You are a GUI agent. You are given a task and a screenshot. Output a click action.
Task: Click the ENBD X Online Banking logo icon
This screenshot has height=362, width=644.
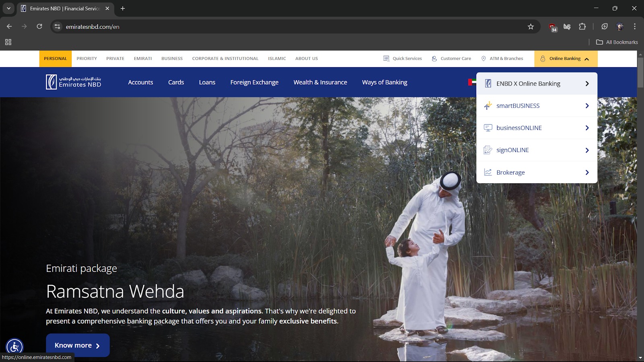(488, 84)
